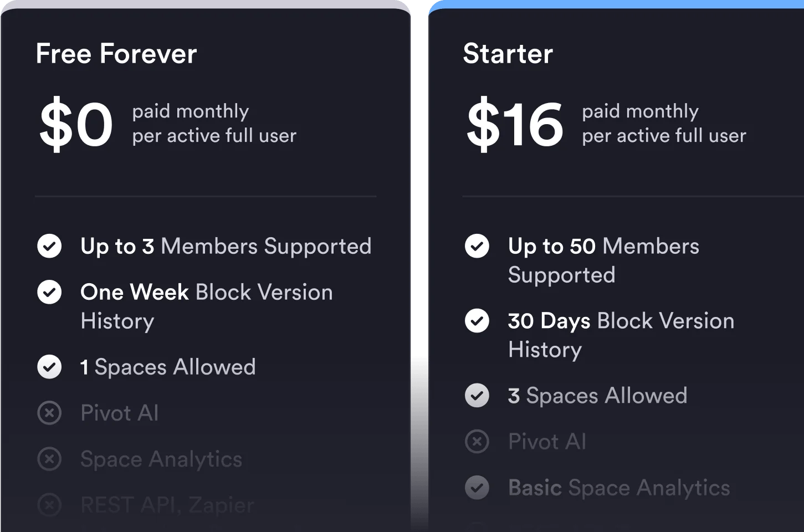
Task: Click the checkmark beside 3 Spaces Allowed
Action: point(477,396)
